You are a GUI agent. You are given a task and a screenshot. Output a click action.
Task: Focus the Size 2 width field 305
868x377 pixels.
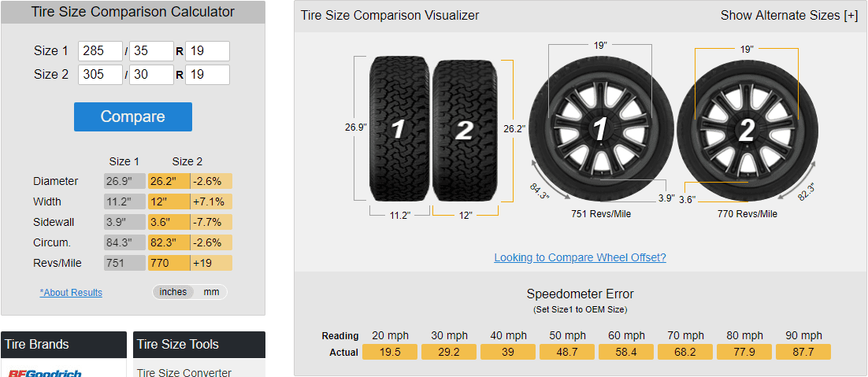pyautogui.click(x=100, y=75)
